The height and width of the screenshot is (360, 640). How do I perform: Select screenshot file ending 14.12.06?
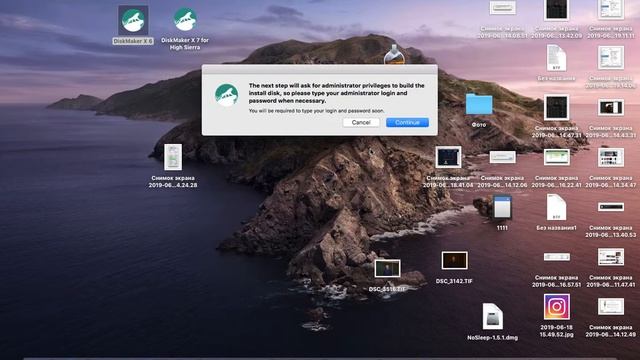502,157
